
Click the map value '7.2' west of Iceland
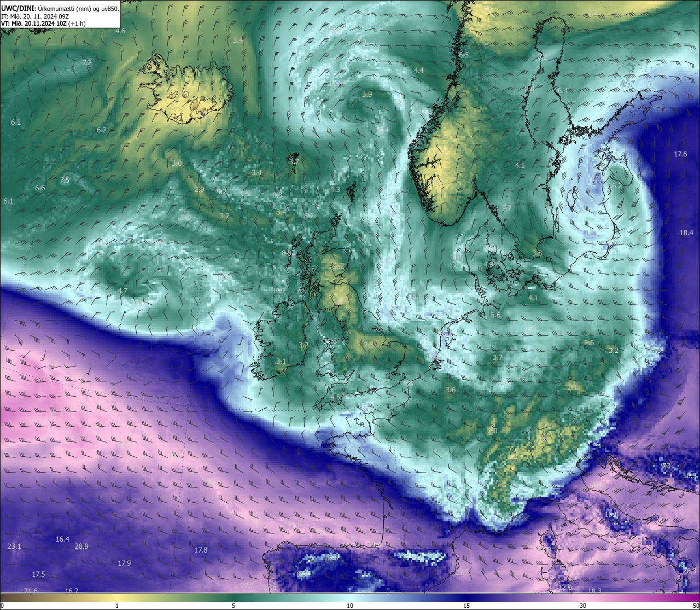pos(86,63)
